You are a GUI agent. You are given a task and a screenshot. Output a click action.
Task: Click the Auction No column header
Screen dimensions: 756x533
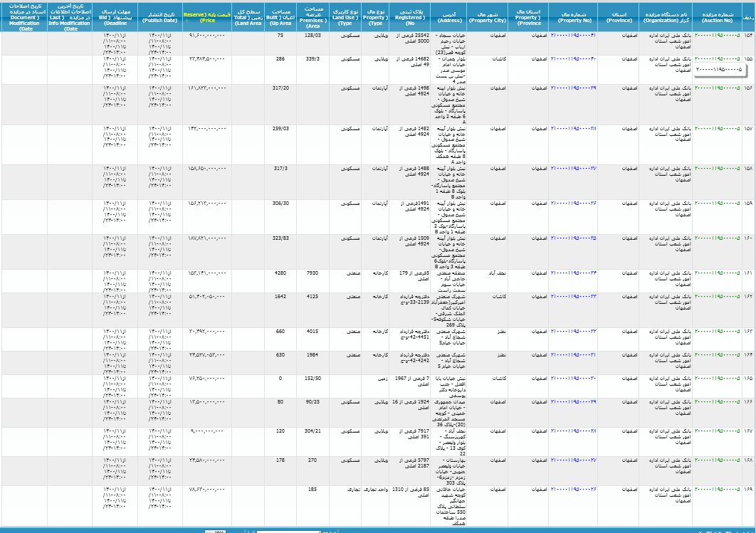pyautogui.click(x=717, y=17)
